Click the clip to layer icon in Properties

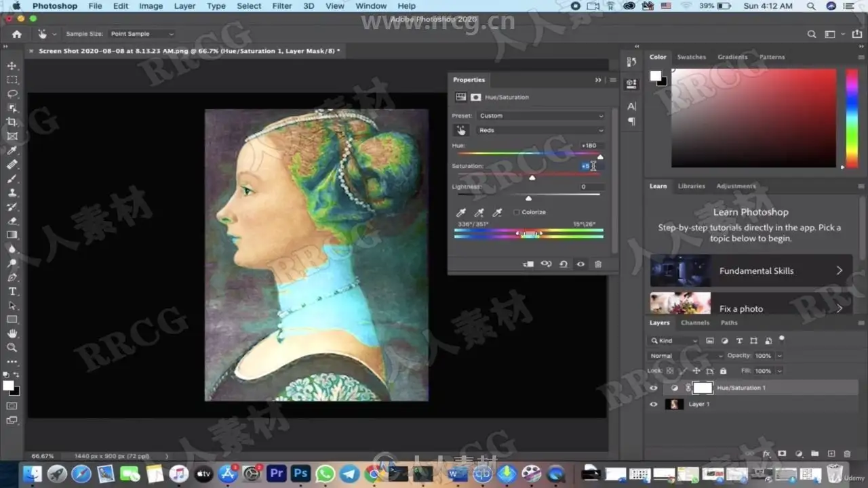point(529,264)
